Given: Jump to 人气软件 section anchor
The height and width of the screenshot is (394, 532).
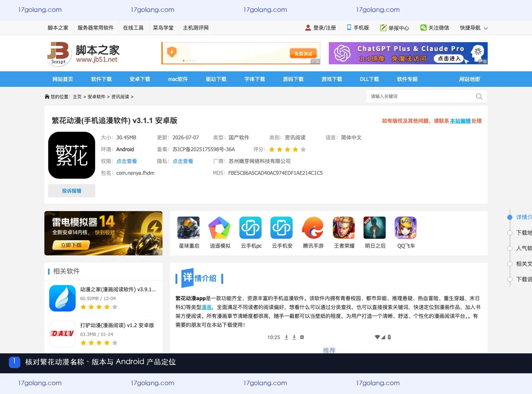Looking at the screenshot, I should 524,248.
